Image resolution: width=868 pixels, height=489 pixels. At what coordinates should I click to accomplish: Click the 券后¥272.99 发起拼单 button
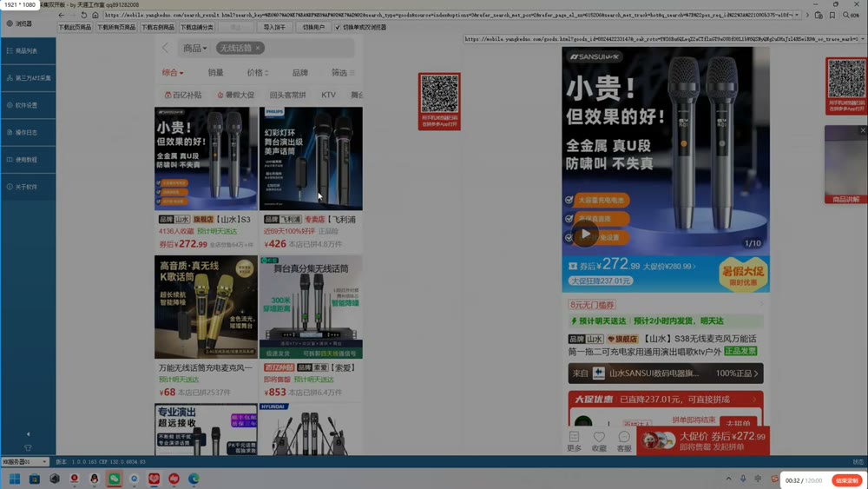(x=703, y=441)
